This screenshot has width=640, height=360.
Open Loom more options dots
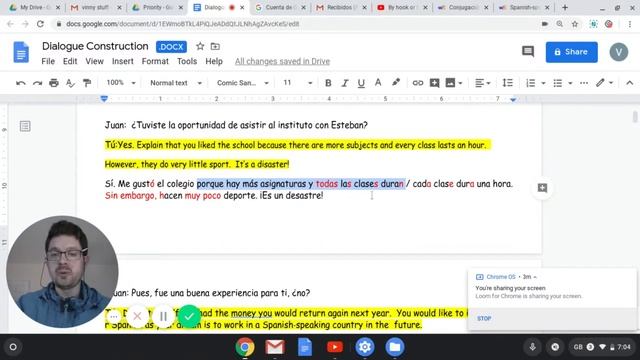(113, 316)
